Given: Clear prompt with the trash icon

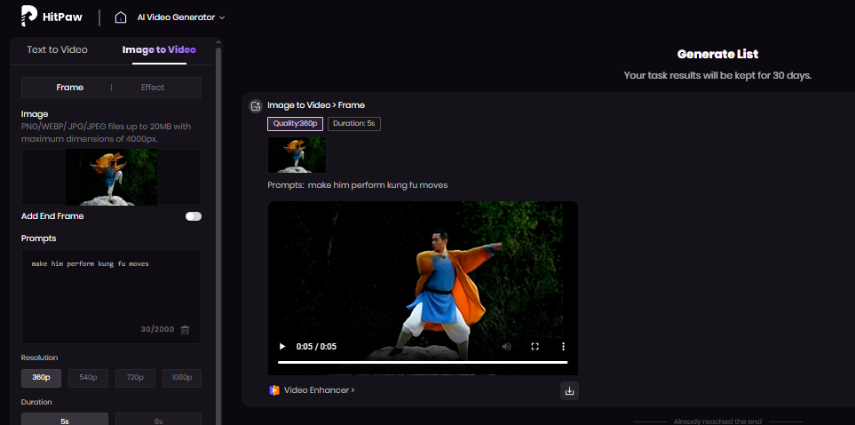Looking at the screenshot, I should 185,329.
